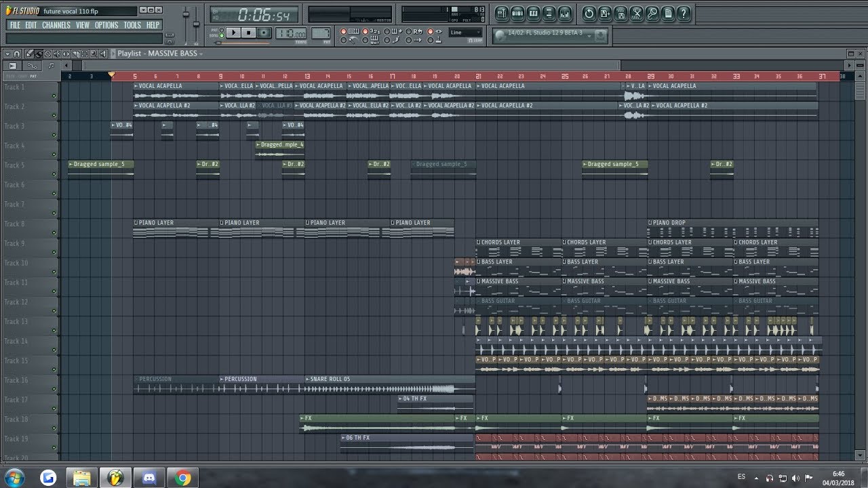The height and width of the screenshot is (488, 868).
Task: Open the snap 'Line' dropdown
Action: coord(466,33)
